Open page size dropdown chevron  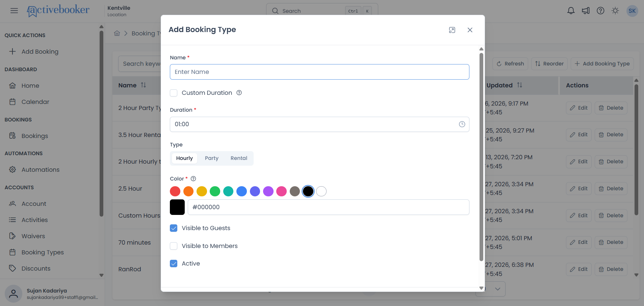tap(497, 289)
